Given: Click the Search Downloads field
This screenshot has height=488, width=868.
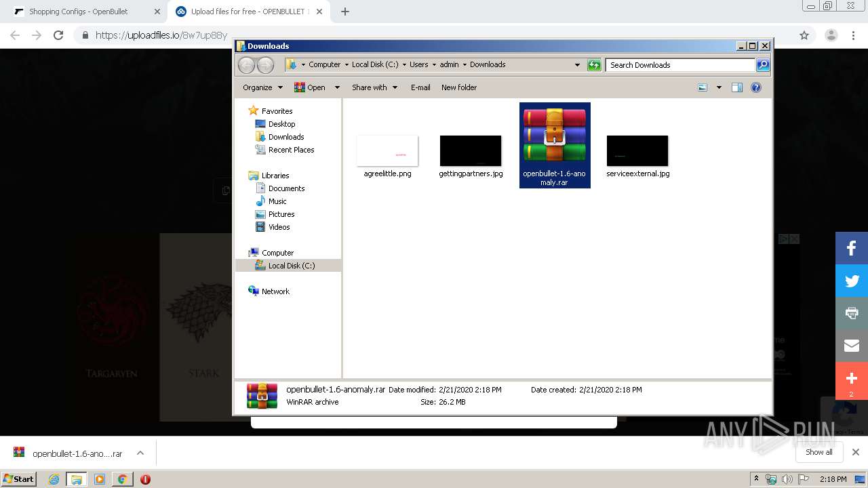Looking at the screenshot, I should click(x=680, y=65).
